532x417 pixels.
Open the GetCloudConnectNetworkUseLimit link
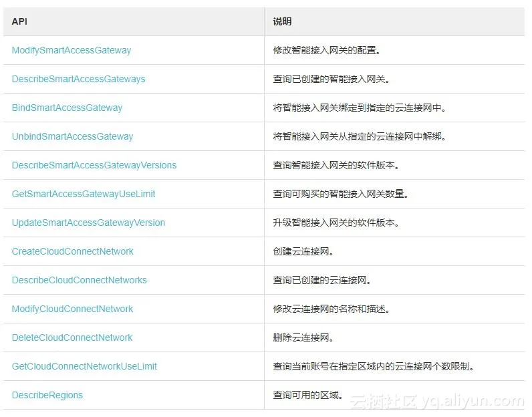[x=84, y=366]
